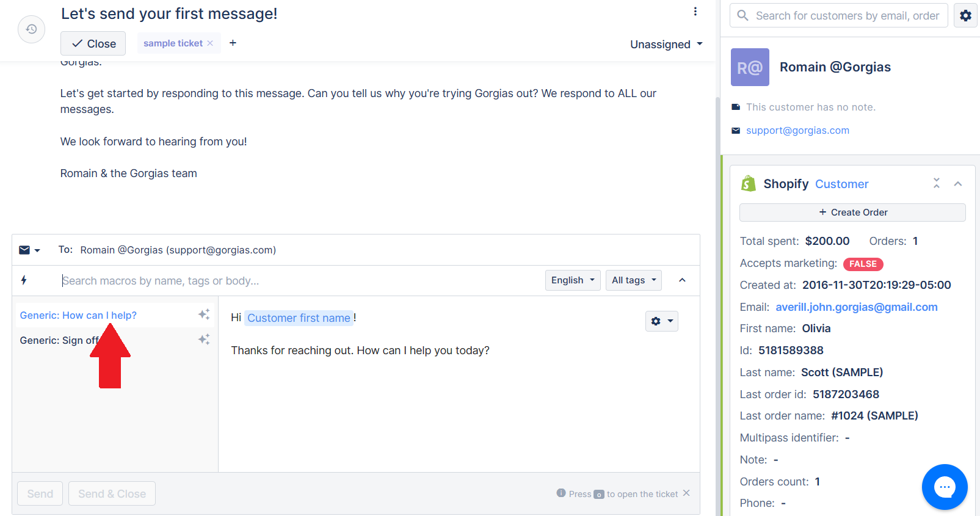Click the R@ customer avatar
Viewport: 980px width, 516px height.
pos(750,67)
